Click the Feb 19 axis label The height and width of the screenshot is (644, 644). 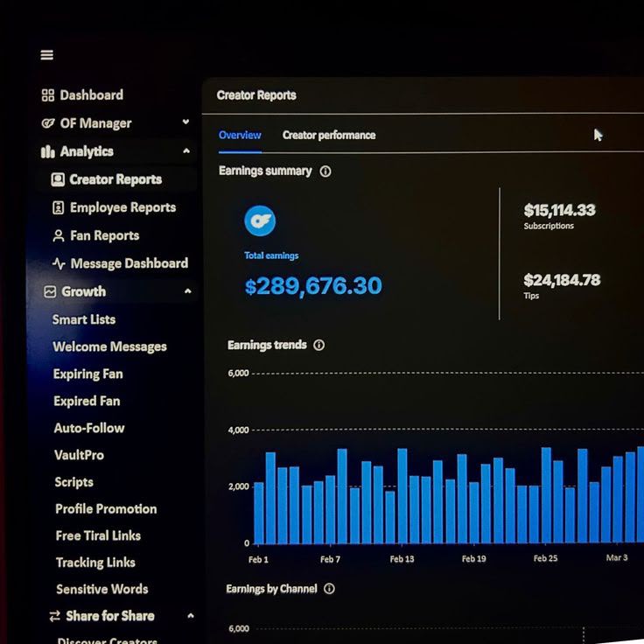(473, 558)
